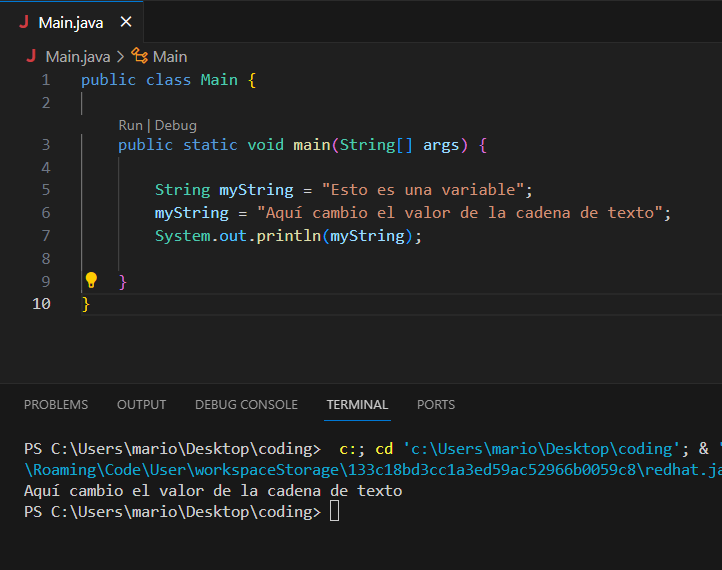
Task: Click the Run code lens above main
Action: (130, 125)
